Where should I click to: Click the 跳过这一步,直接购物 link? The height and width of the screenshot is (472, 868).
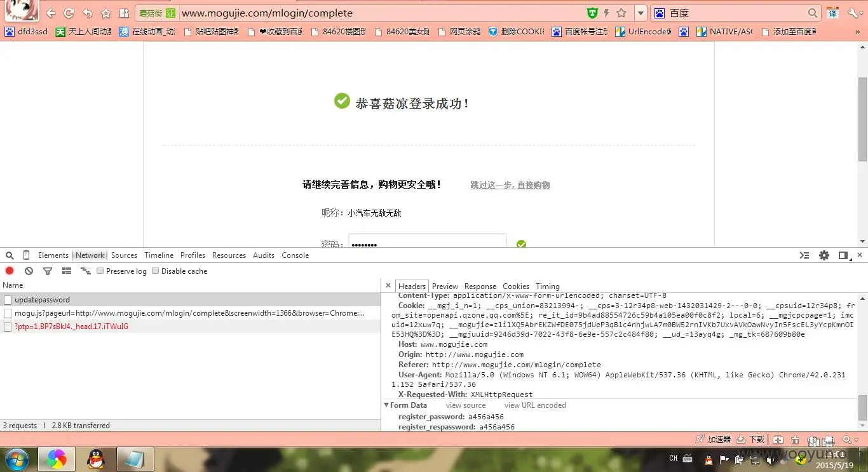(x=510, y=185)
